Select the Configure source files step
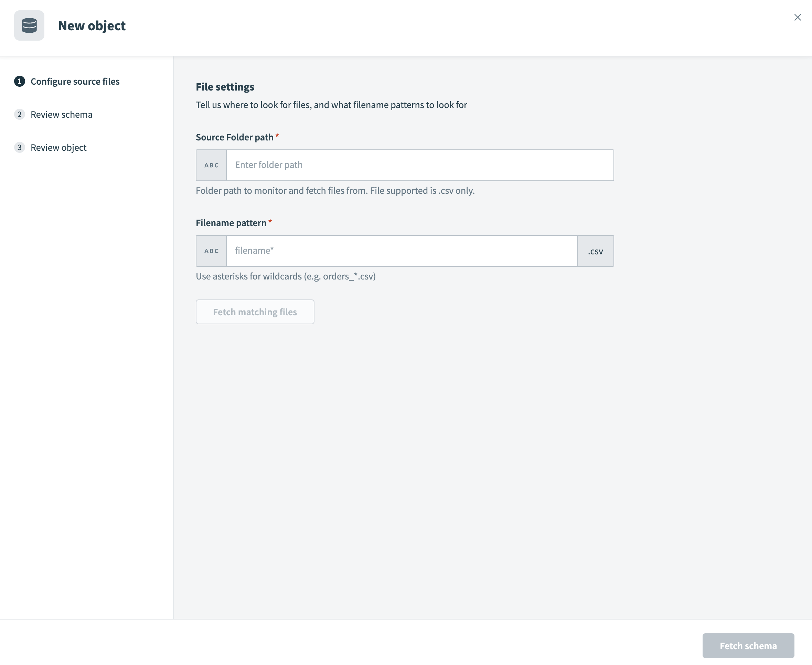The height and width of the screenshot is (665, 812). [x=75, y=81]
